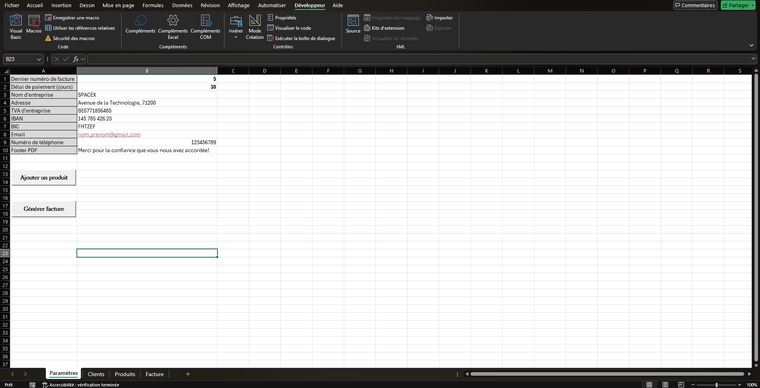Viewport: 760px width, 388px height.
Task: Expand the formula bar
Action: point(752,59)
